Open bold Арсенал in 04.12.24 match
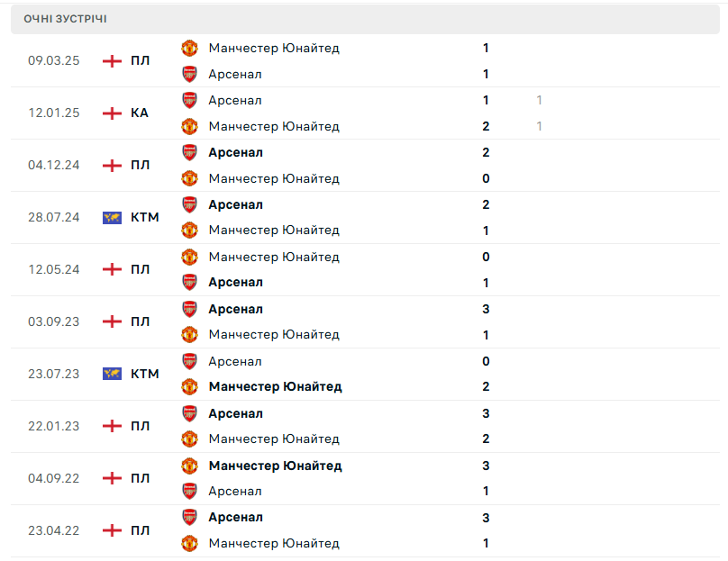Image resolution: width=728 pixels, height=561 pixels. click(235, 152)
